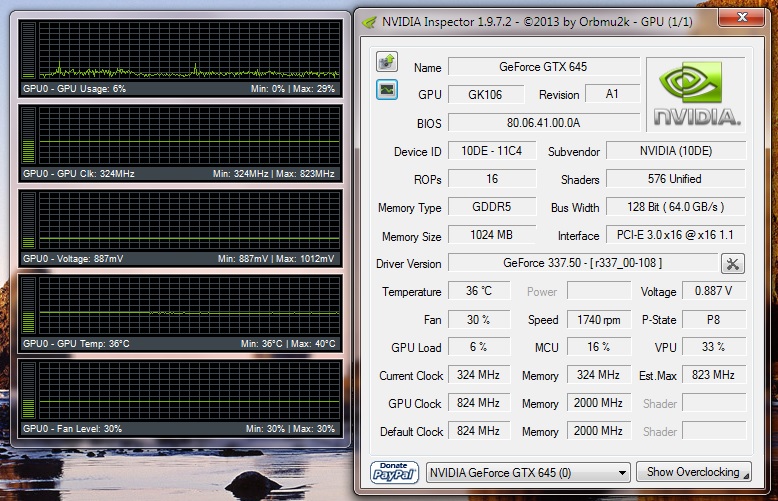Open the NVIDIA GeForce GTX 645 (0) dropdown

(528, 473)
